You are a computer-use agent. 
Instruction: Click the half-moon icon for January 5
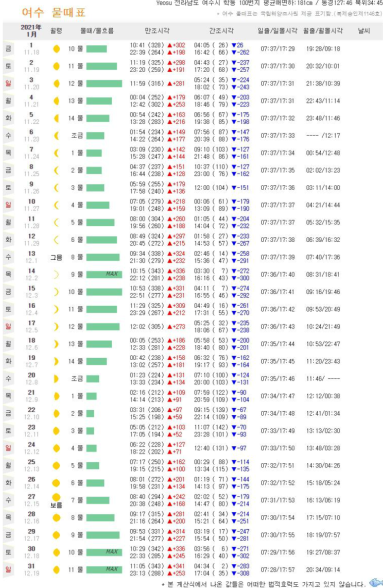[x=56, y=119]
